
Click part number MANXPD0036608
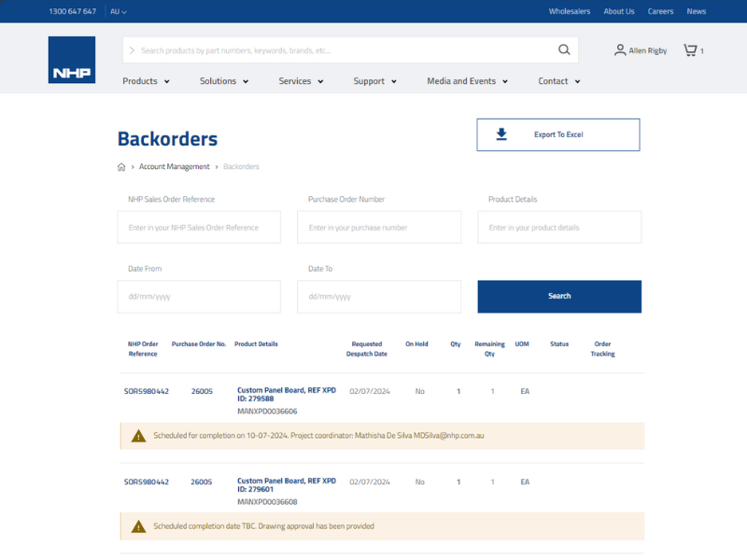coord(267,502)
